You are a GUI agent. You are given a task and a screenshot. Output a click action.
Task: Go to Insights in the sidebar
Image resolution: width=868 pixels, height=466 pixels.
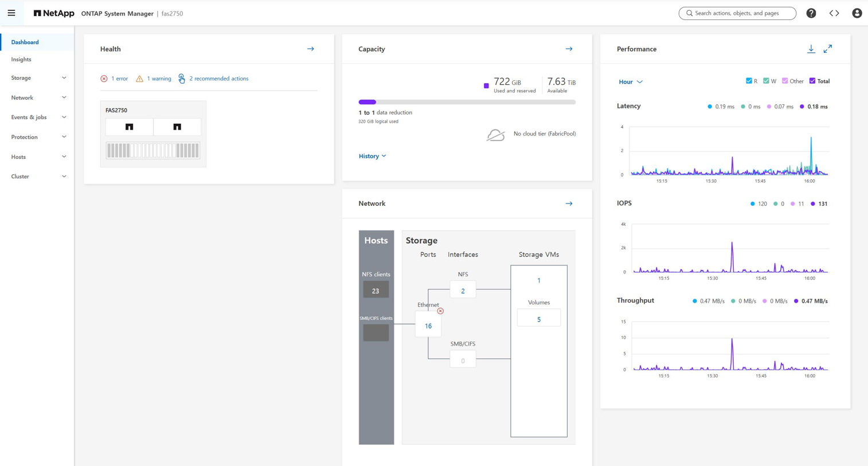point(21,60)
